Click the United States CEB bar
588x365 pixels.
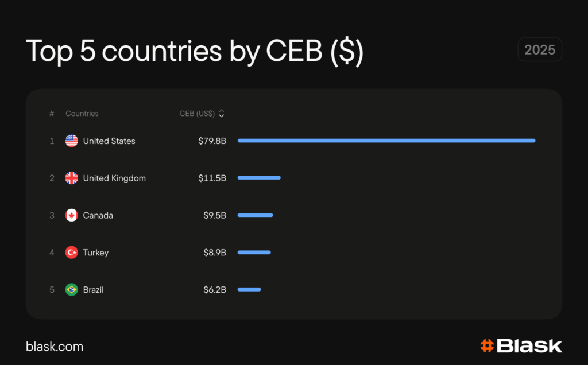(386, 141)
